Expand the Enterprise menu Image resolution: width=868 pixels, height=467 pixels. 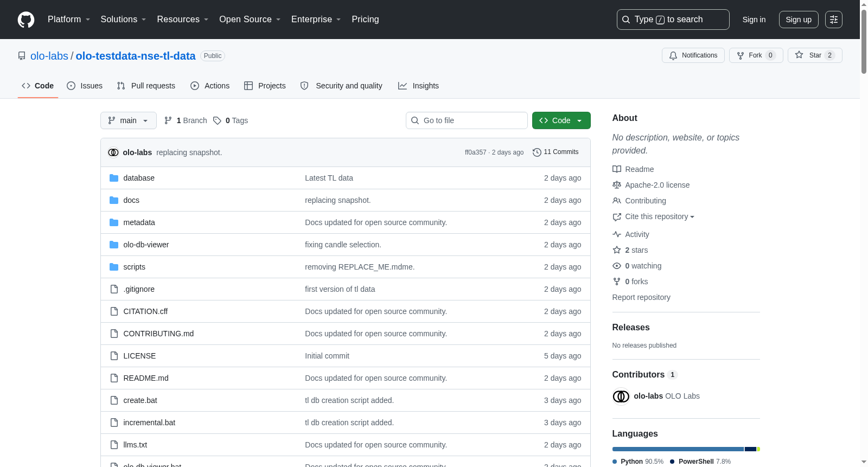316,20
